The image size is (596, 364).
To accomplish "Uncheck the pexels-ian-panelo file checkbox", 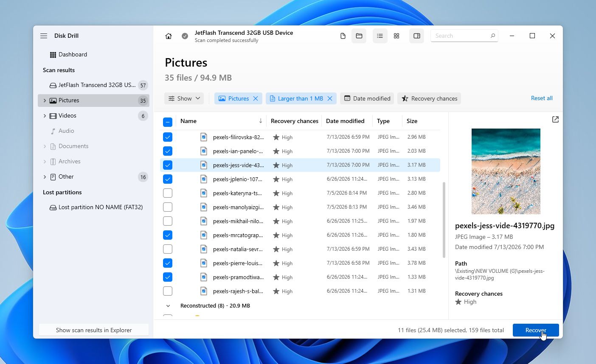I will point(168,151).
